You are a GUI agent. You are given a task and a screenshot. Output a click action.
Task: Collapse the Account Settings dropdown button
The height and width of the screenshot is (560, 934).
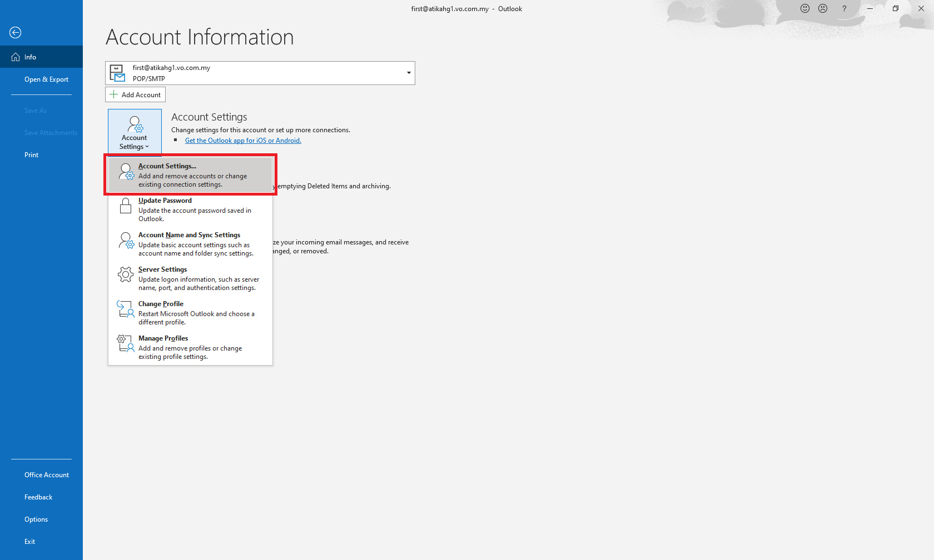[x=135, y=132]
